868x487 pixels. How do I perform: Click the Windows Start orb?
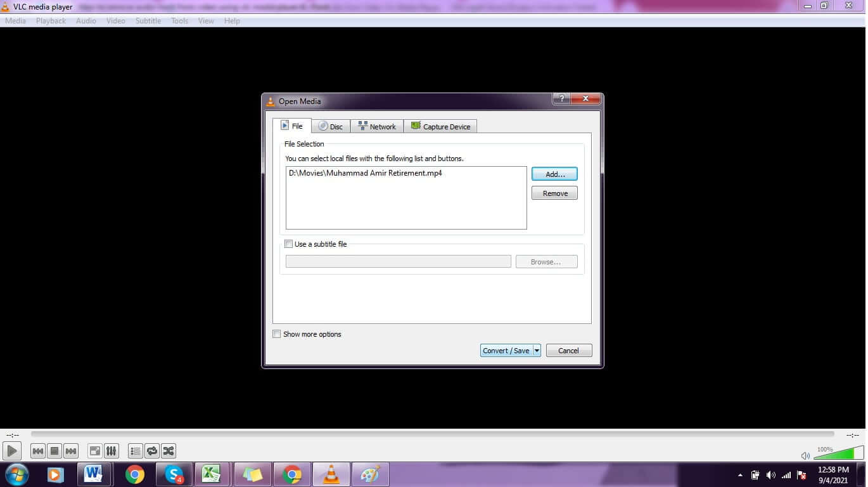click(x=16, y=474)
